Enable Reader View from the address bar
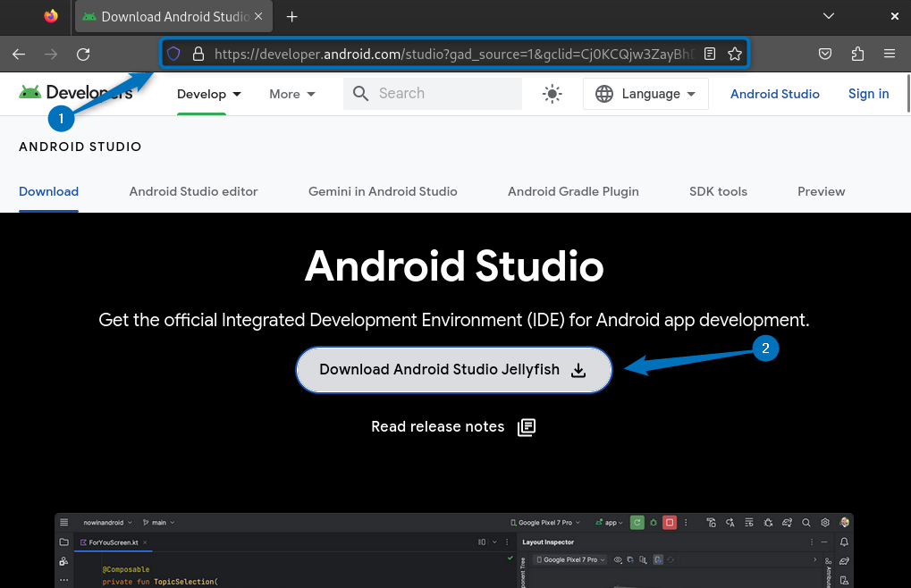This screenshot has height=588, width=911. pos(710,54)
